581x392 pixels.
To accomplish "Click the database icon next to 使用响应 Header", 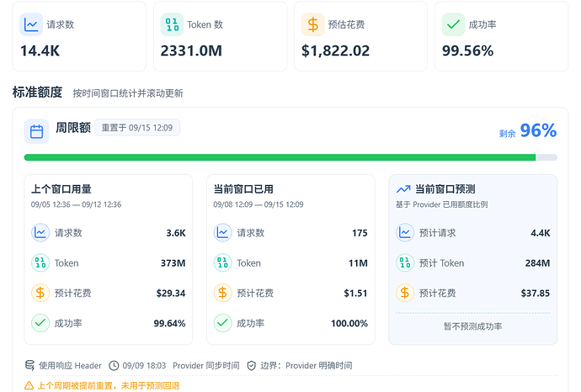I will pos(29,365).
